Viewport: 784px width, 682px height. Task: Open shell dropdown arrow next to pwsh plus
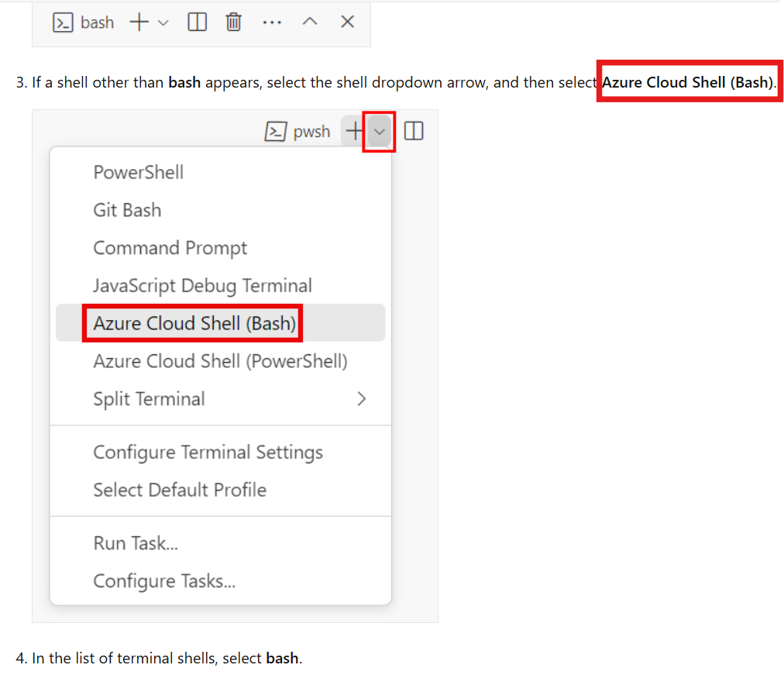coord(380,132)
